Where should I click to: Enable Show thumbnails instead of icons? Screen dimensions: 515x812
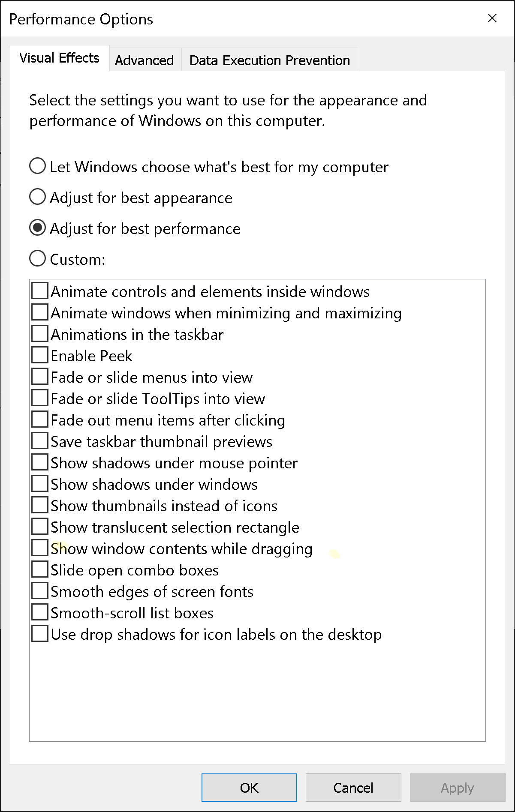pos(40,505)
